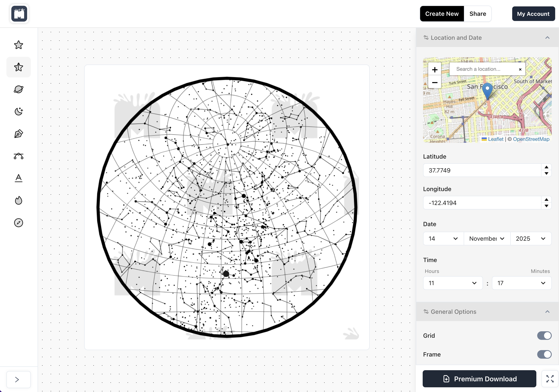559x392 pixels.
Task: Select the moon and stars icon
Action: [19, 112]
